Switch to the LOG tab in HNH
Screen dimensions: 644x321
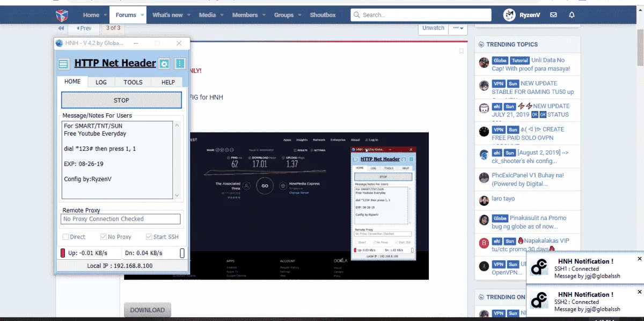(101, 82)
